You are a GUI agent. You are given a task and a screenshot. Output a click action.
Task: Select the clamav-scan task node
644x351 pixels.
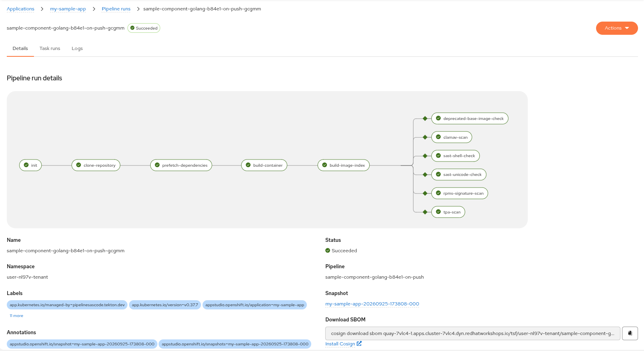tap(452, 137)
